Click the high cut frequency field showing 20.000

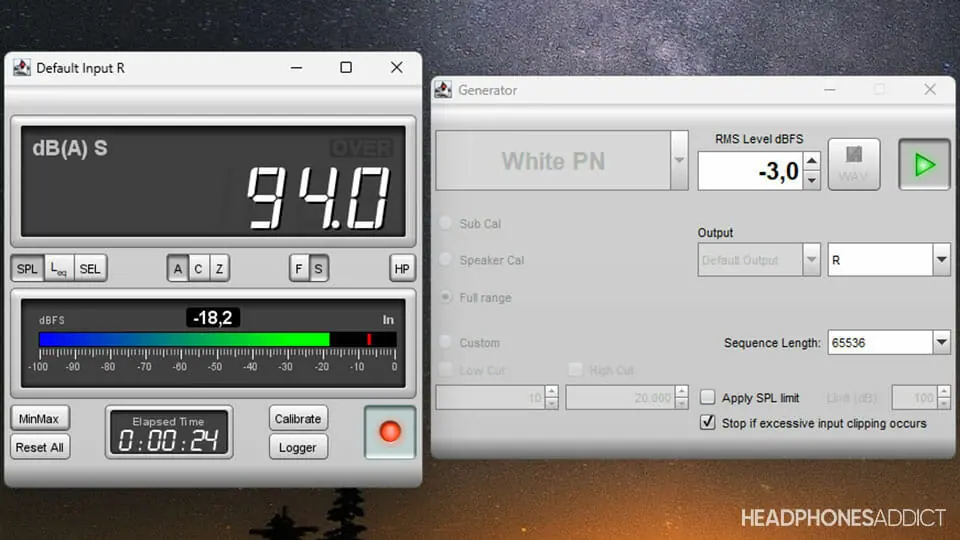click(620, 398)
